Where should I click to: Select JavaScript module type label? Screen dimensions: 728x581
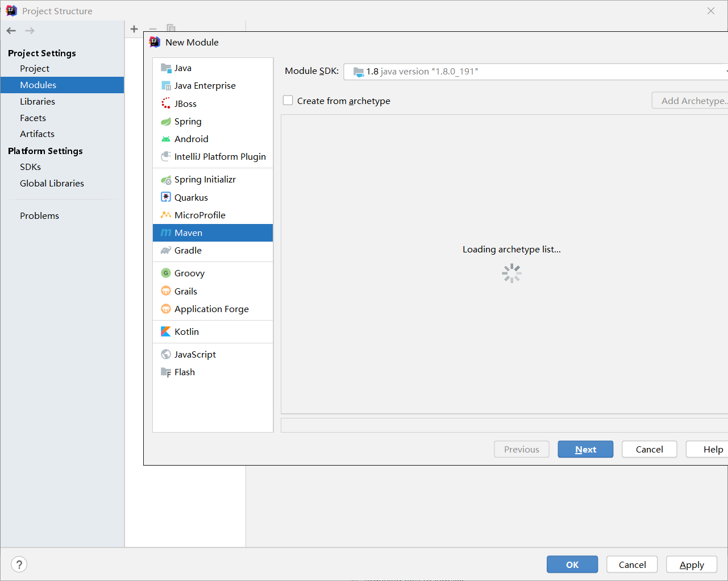195,354
